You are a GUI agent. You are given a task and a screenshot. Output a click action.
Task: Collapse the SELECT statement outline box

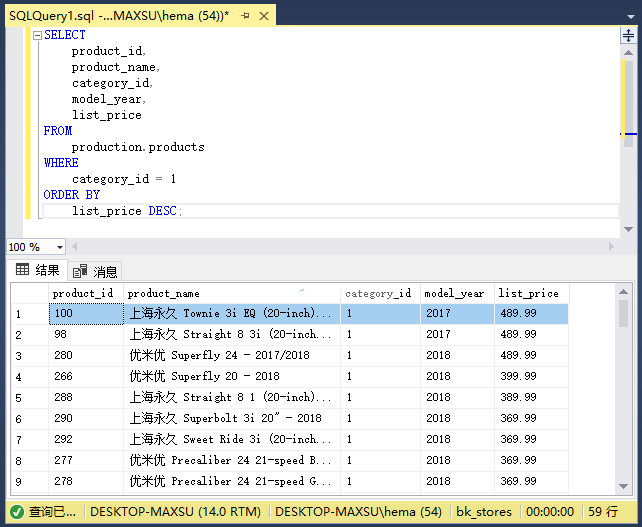(x=37, y=36)
